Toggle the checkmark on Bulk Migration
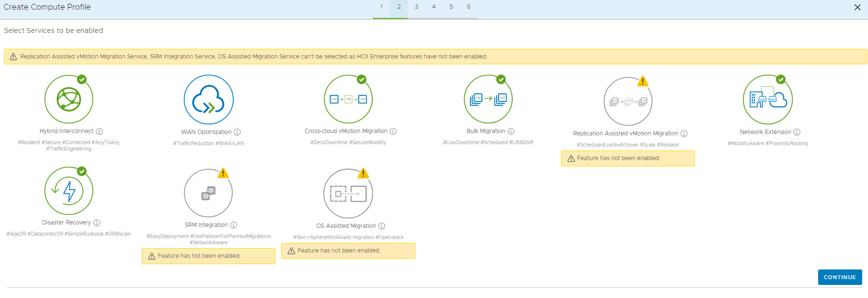 pyautogui.click(x=501, y=79)
